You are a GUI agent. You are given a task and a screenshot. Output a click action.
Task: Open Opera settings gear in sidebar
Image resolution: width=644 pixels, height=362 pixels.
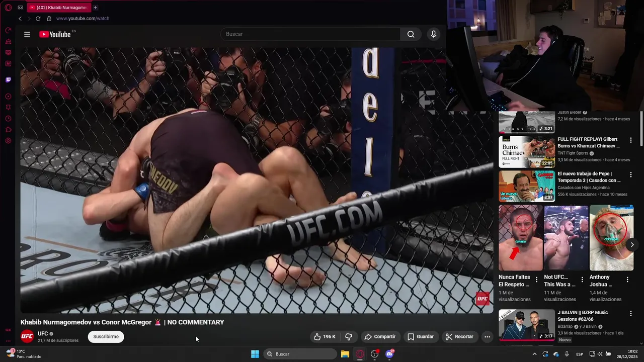8,141
